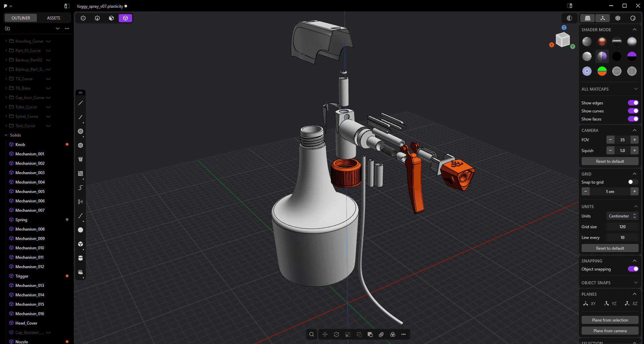This screenshot has height=344, width=644.
Task: Collapse the CAMERA section
Action: pos(635,130)
